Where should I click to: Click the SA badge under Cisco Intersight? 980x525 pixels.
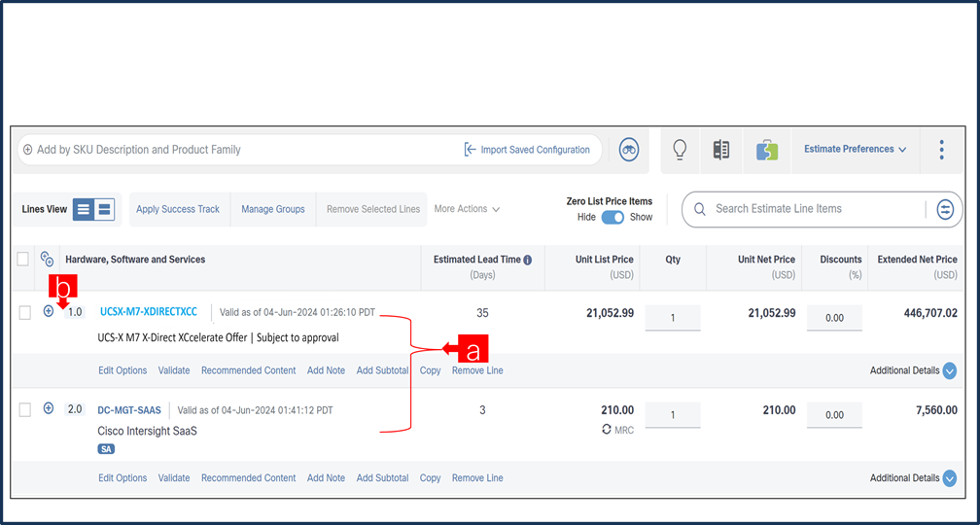coord(106,449)
